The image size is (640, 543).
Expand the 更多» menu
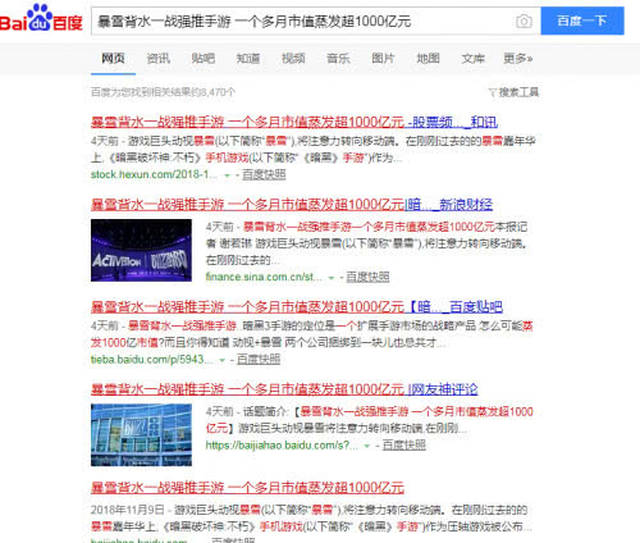point(518,58)
